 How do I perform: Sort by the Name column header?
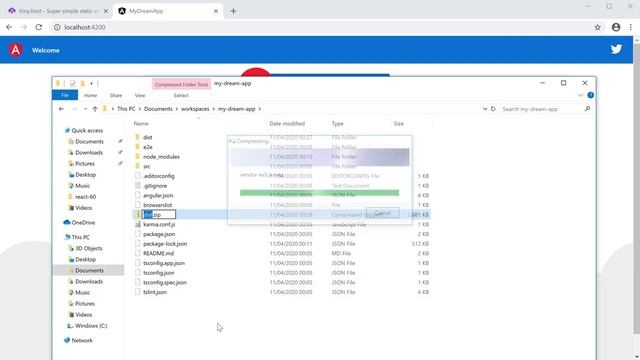(x=141, y=123)
